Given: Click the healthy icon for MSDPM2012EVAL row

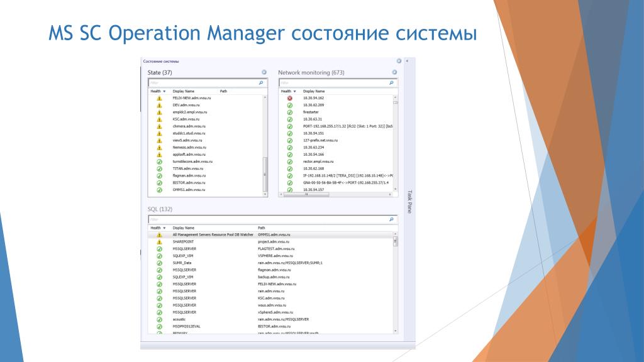Looking at the screenshot, I should pos(159,327).
